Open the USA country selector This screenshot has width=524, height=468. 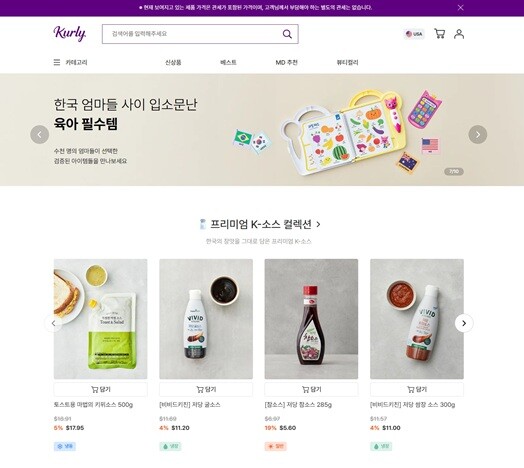pos(414,34)
